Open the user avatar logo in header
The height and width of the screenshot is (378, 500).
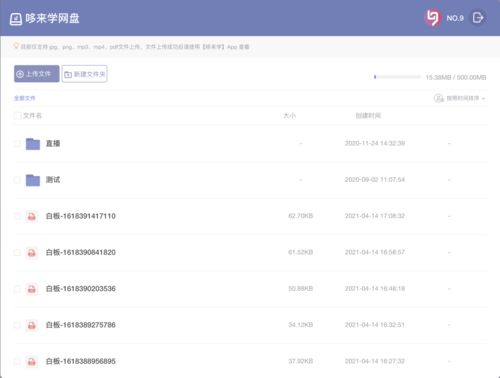(x=433, y=18)
